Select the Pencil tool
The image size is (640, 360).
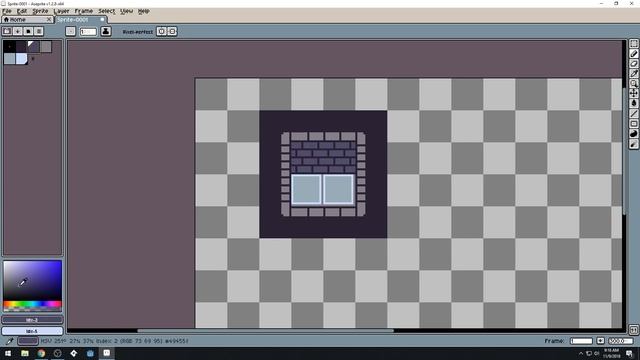pos(633,53)
